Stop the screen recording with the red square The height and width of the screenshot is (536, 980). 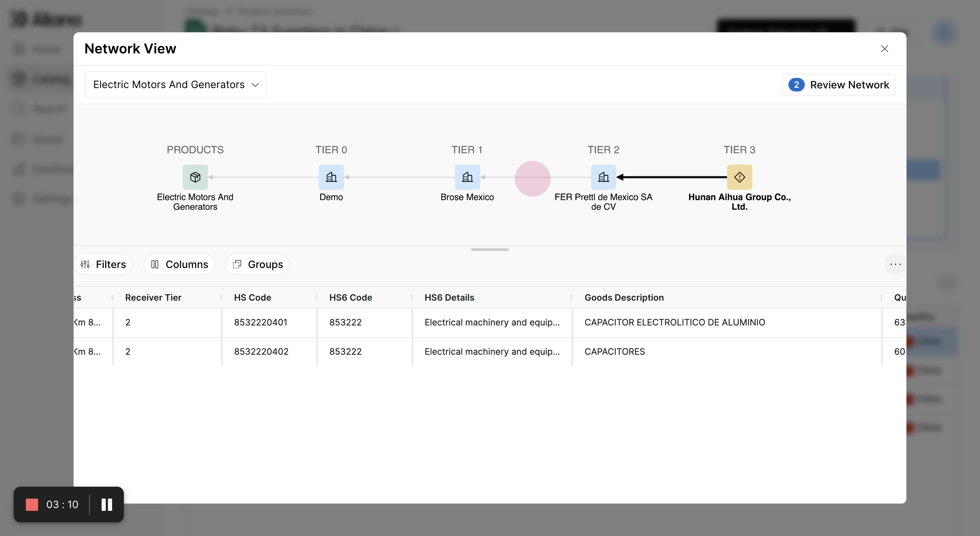coord(32,504)
